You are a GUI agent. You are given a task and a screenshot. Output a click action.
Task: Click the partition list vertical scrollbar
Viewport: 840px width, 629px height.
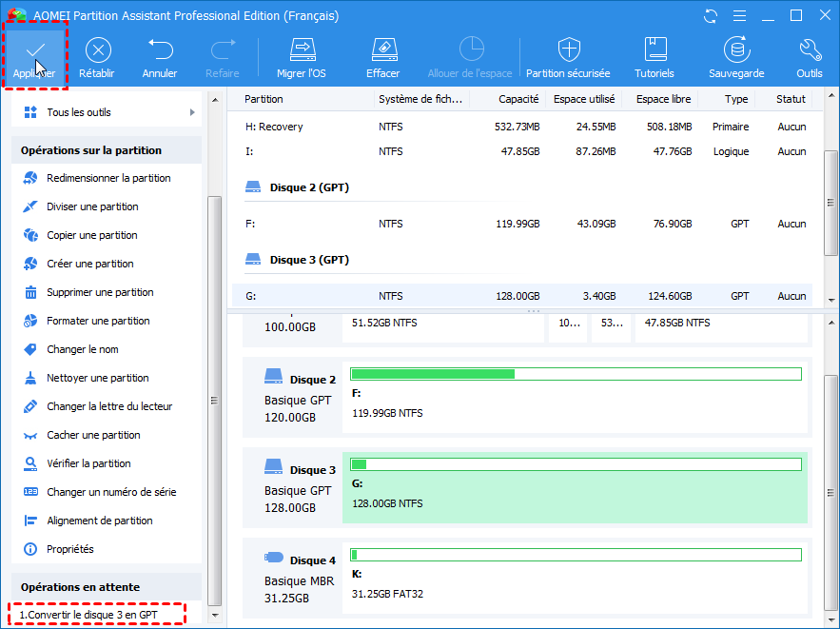830,201
